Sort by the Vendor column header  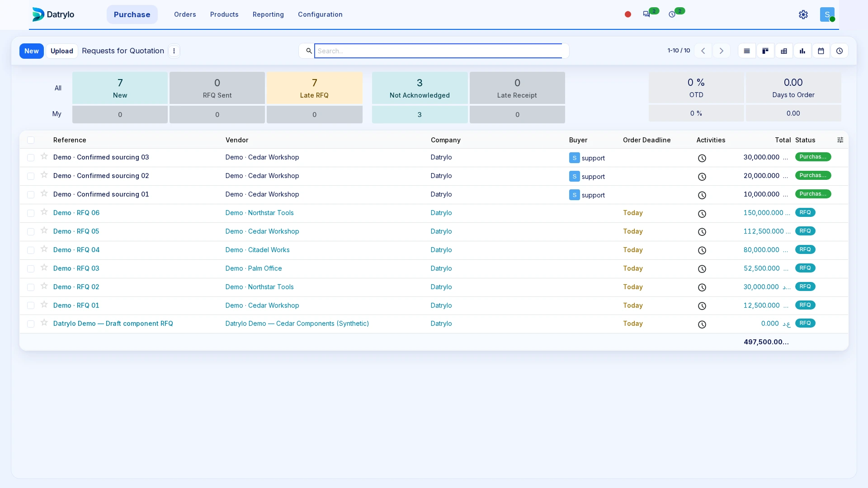[237, 140]
